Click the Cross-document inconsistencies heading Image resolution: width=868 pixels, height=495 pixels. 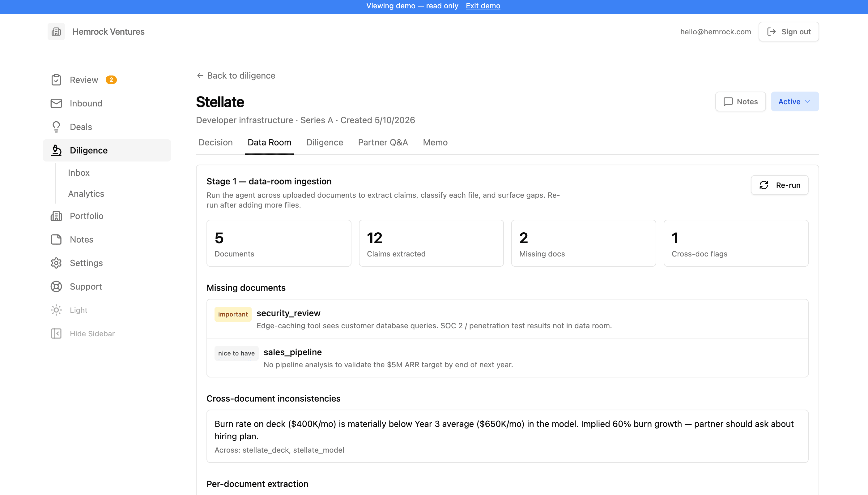[x=273, y=398]
